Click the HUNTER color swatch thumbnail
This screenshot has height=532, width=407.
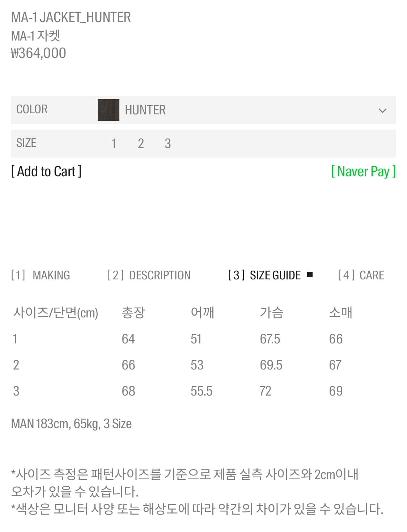click(x=108, y=110)
